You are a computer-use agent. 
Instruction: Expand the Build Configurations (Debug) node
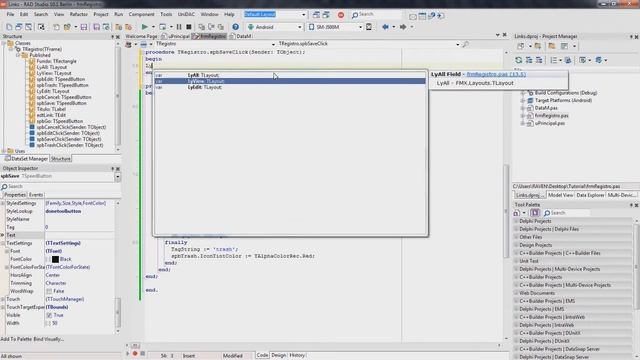coord(523,93)
